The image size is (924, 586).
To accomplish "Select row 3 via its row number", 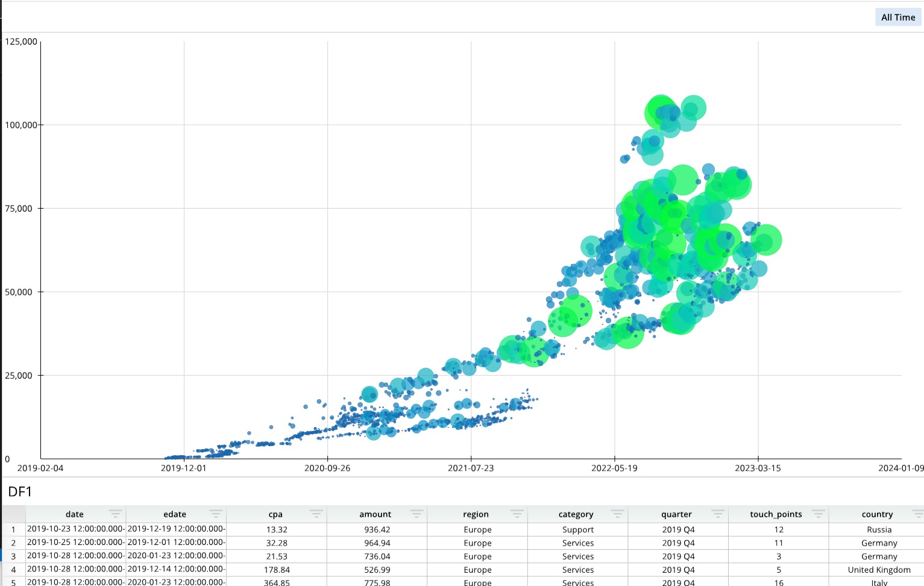I will point(13,556).
